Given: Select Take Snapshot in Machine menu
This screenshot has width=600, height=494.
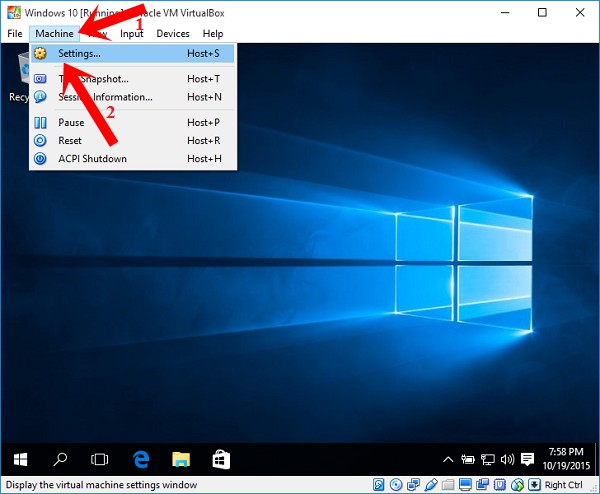Looking at the screenshot, I should tap(132, 79).
